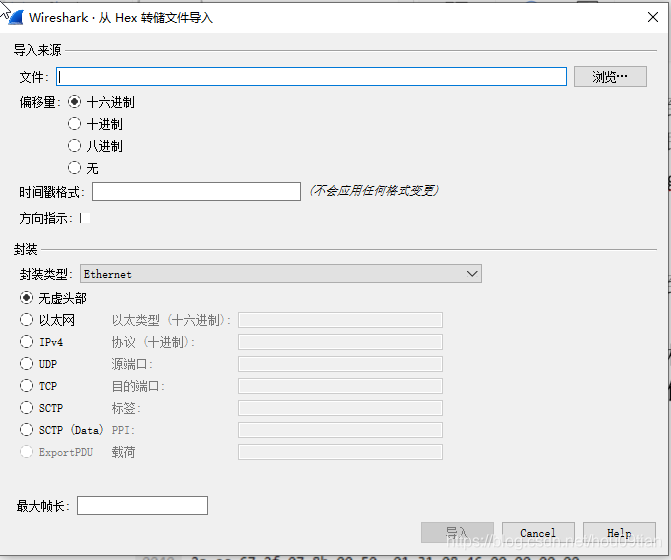
Task: Click the 最大帧长 input field
Action: (x=143, y=506)
